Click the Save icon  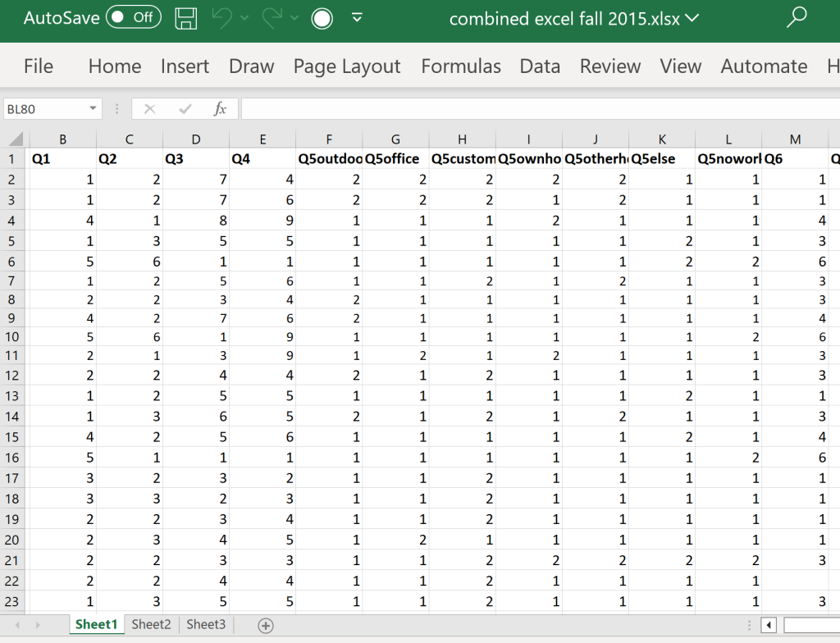tap(185, 20)
